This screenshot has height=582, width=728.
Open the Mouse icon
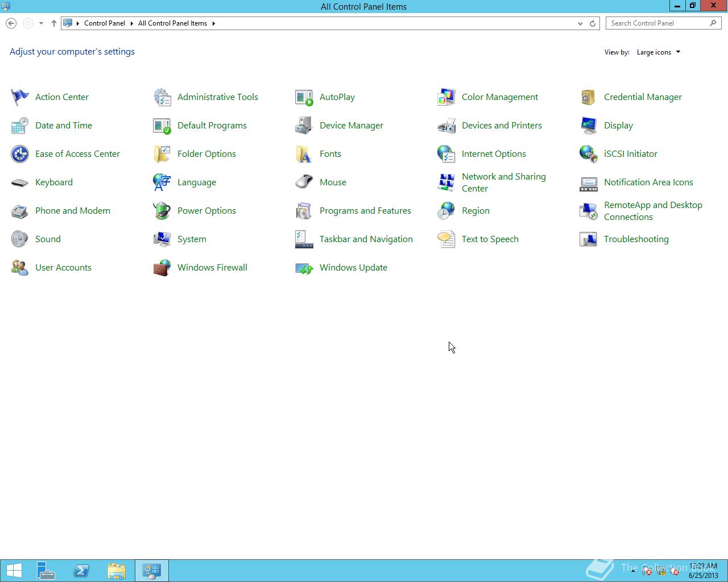point(304,182)
